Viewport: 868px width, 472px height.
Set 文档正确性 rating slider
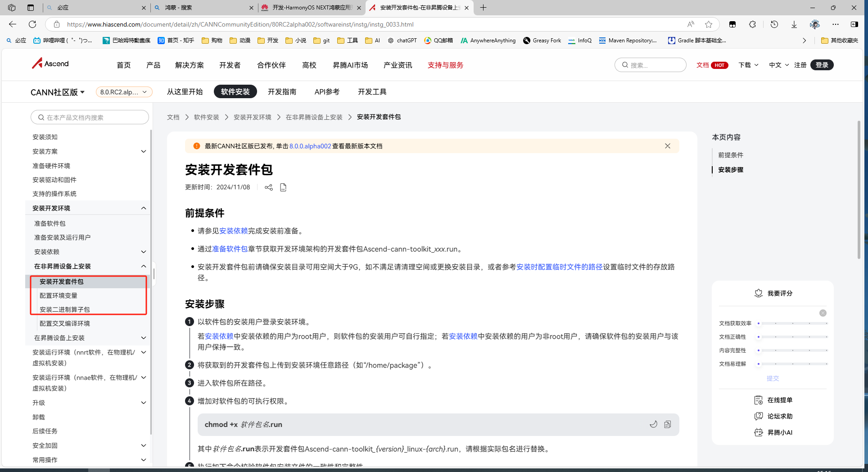(x=793, y=337)
